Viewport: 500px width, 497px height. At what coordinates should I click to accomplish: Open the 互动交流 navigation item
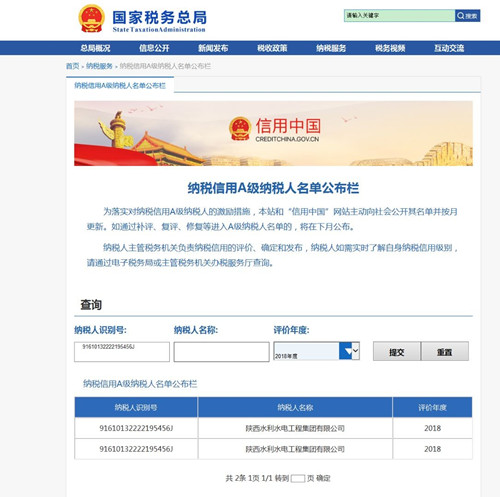[x=449, y=48]
